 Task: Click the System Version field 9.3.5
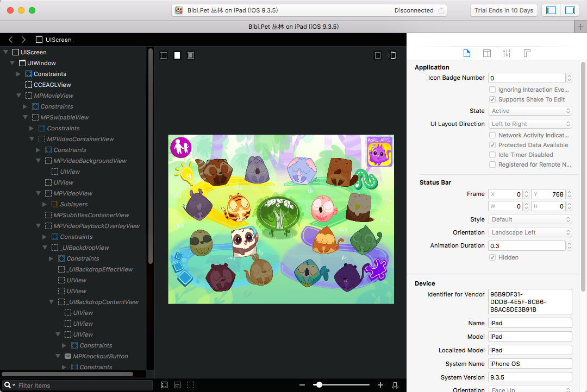(x=530, y=377)
